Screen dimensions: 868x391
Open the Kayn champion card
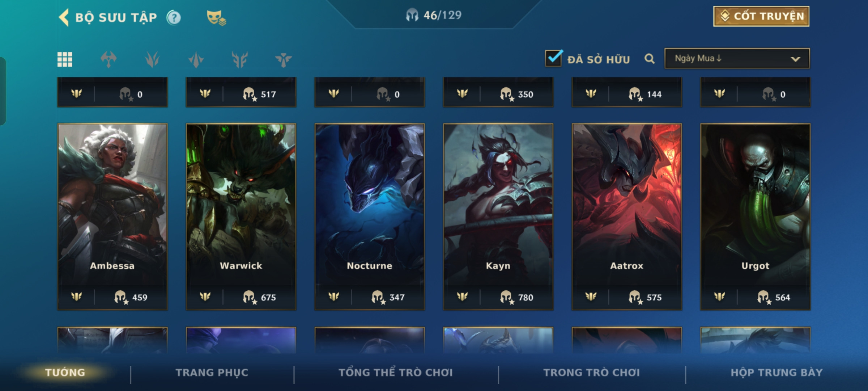coord(498,216)
